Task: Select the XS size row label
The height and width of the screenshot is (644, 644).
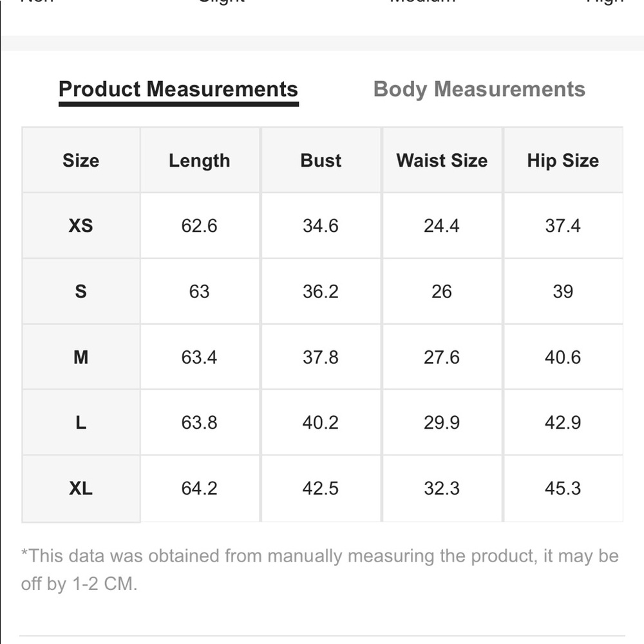Action: tap(81, 226)
